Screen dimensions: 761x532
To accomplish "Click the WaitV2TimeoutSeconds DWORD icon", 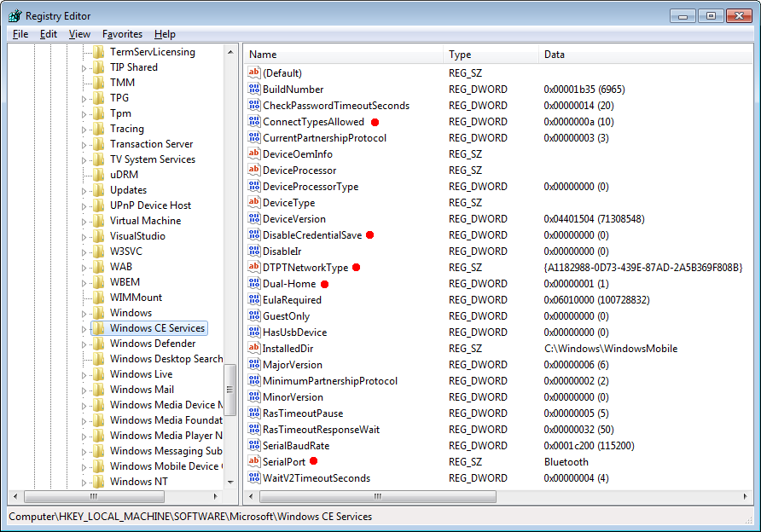I will click(254, 477).
